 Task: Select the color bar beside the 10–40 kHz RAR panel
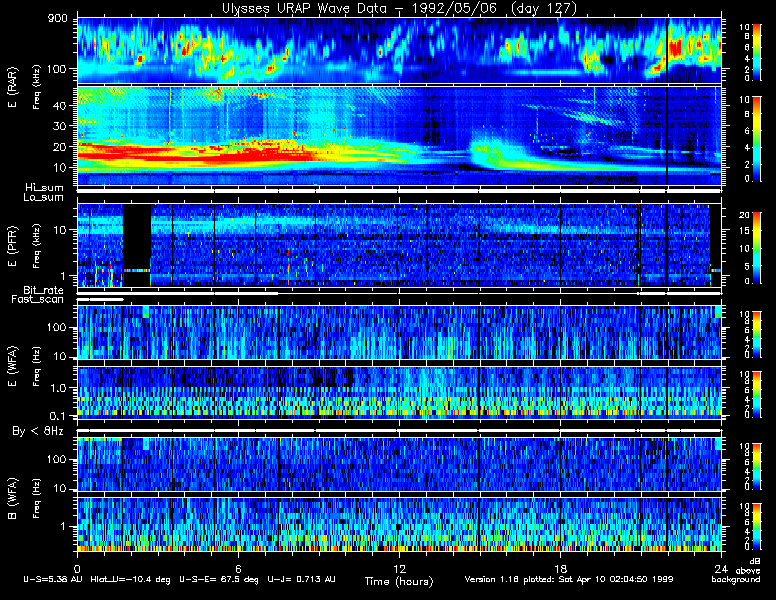(x=757, y=139)
